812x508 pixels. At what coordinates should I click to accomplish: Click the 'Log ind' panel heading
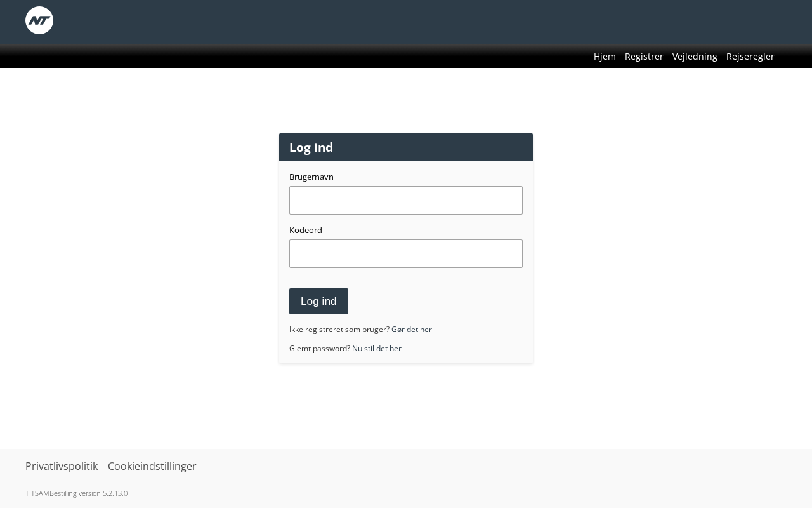tap(311, 147)
